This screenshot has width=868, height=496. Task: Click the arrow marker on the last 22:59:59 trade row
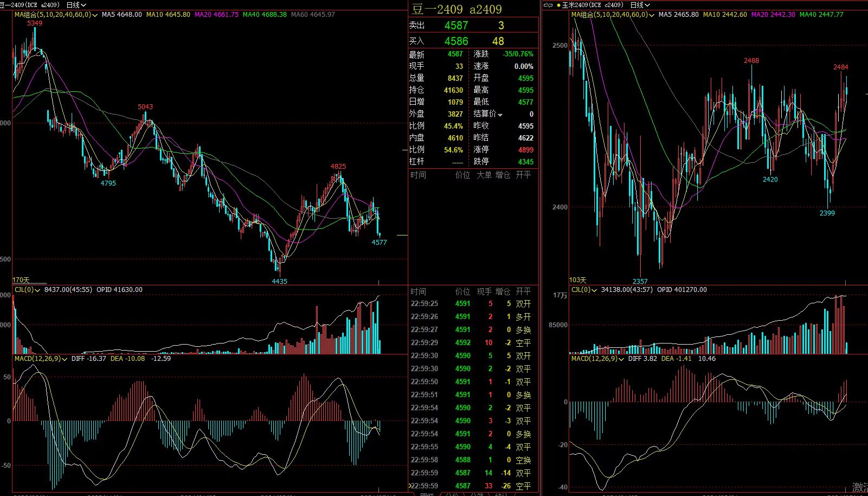tap(410, 486)
